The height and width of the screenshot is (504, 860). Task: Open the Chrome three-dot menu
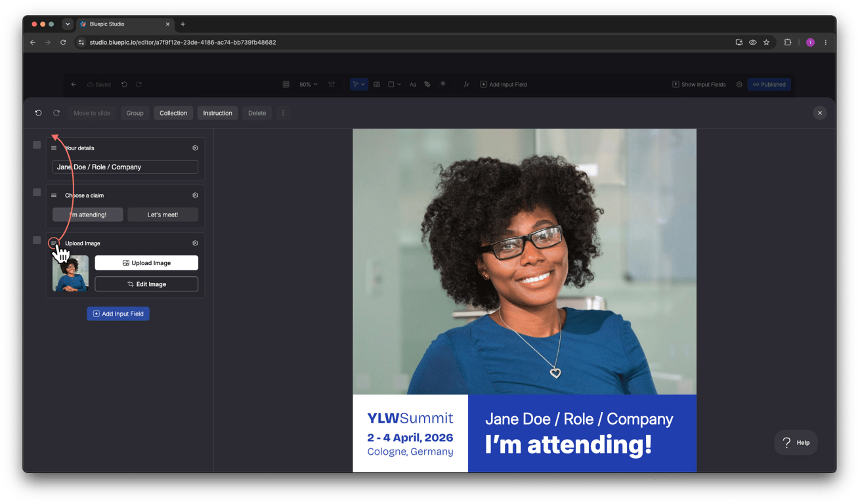click(825, 42)
